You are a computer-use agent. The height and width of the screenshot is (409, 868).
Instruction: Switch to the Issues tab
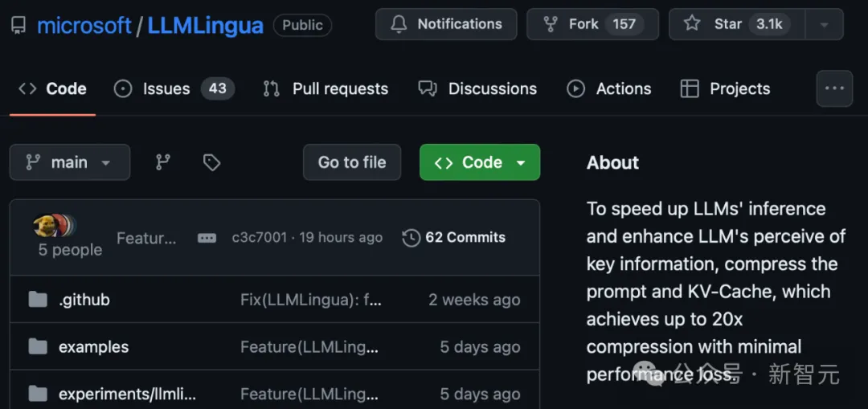[x=174, y=88]
